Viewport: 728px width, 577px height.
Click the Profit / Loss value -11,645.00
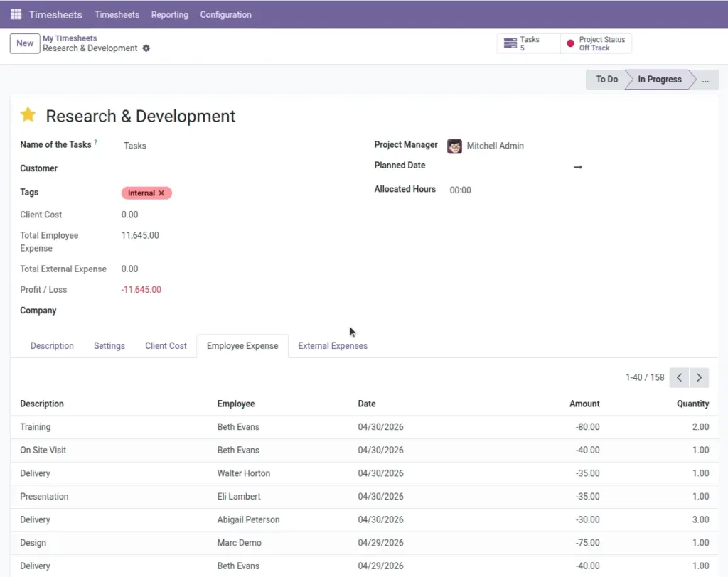click(x=141, y=290)
